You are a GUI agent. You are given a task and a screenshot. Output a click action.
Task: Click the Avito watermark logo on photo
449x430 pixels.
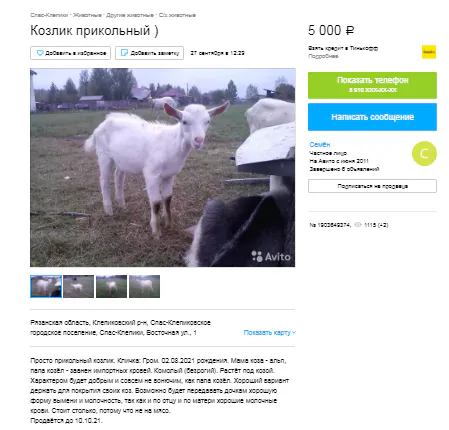tap(271, 256)
